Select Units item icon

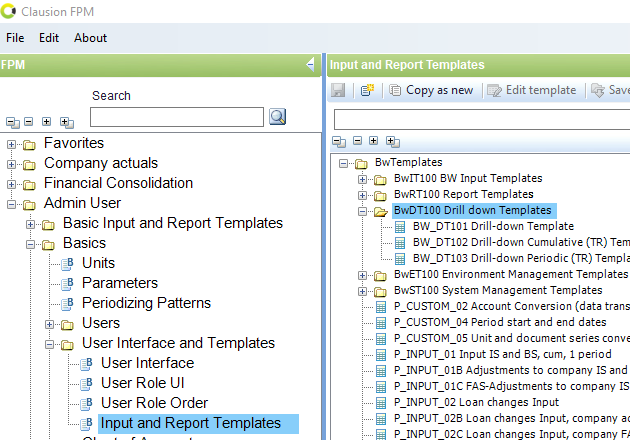67,264
